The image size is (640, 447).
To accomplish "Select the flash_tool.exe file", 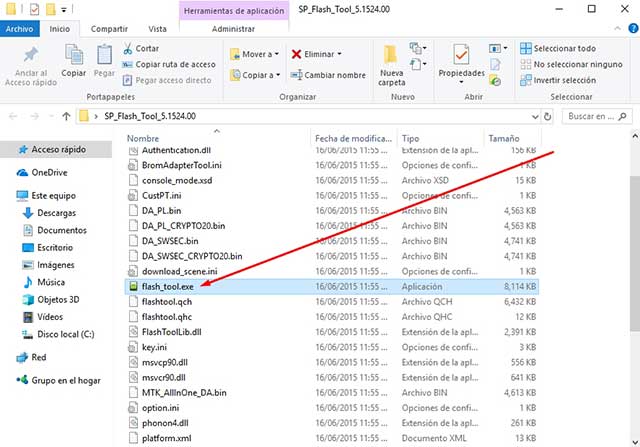I will 331,287.
